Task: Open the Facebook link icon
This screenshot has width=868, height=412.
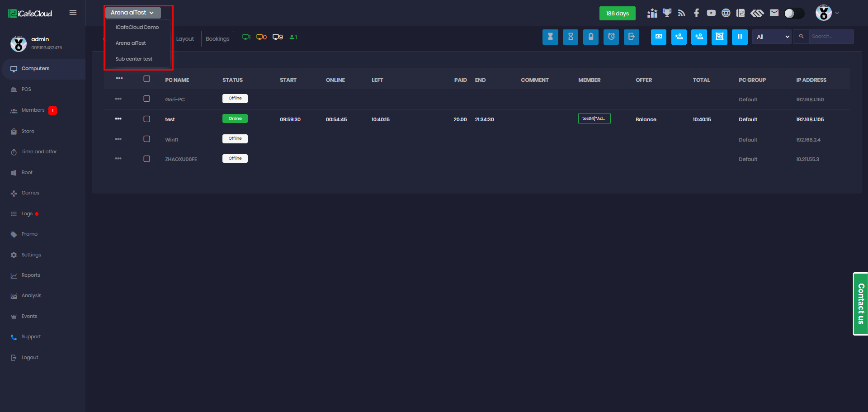Action: point(696,13)
